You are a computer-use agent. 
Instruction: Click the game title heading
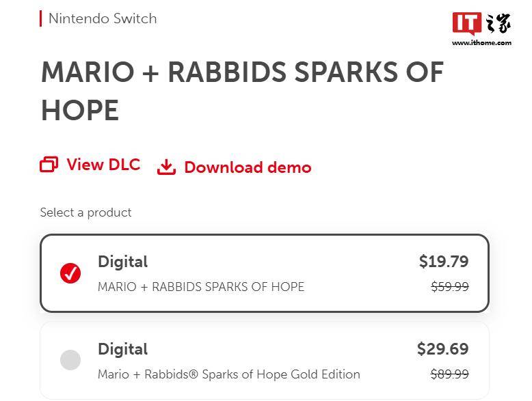[x=242, y=91]
